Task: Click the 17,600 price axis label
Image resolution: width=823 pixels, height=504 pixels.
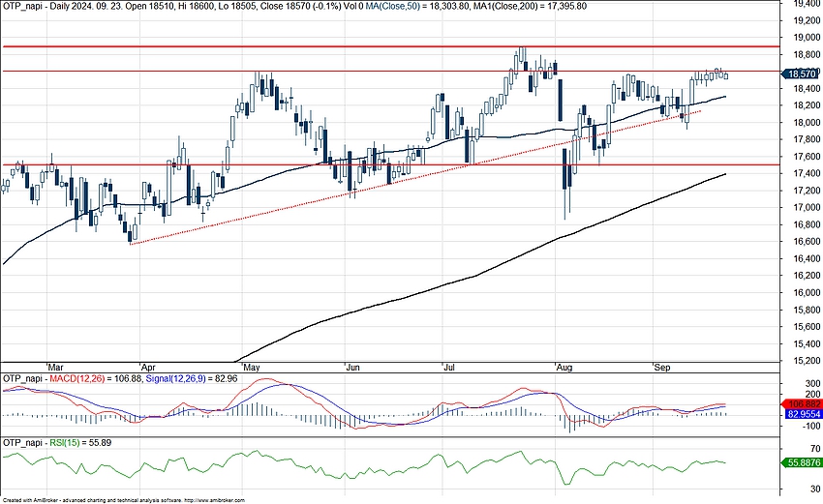Action: point(808,157)
